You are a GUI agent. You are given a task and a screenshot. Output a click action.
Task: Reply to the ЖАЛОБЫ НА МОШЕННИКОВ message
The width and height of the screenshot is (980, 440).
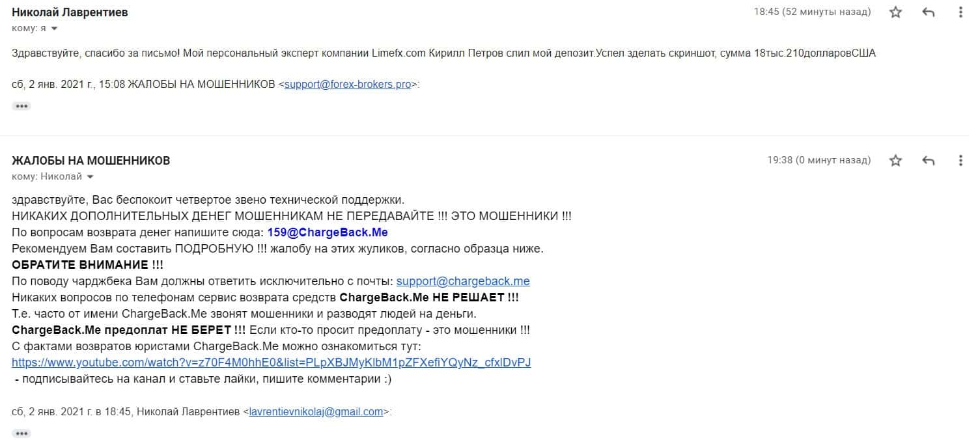(929, 161)
